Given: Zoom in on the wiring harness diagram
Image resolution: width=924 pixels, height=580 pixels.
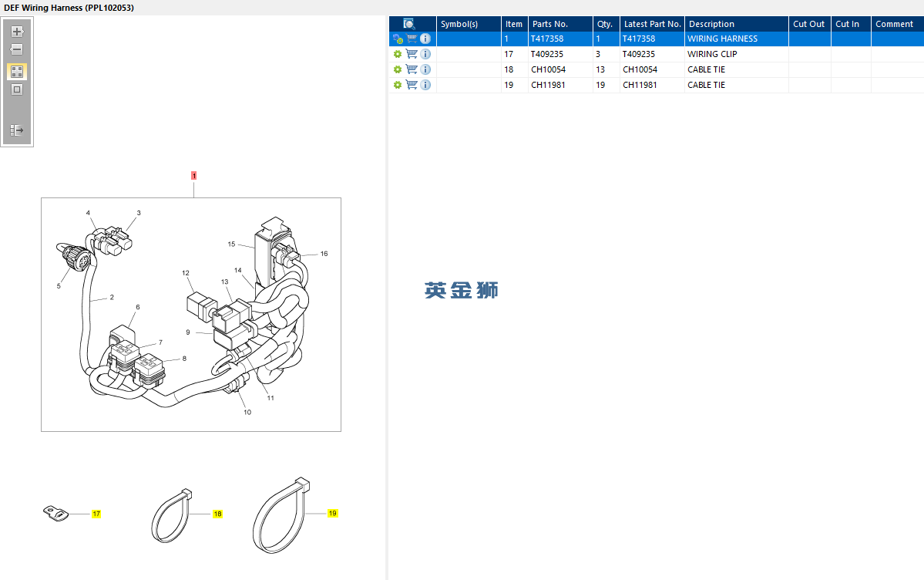Looking at the screenshot, I should [17, 32].
